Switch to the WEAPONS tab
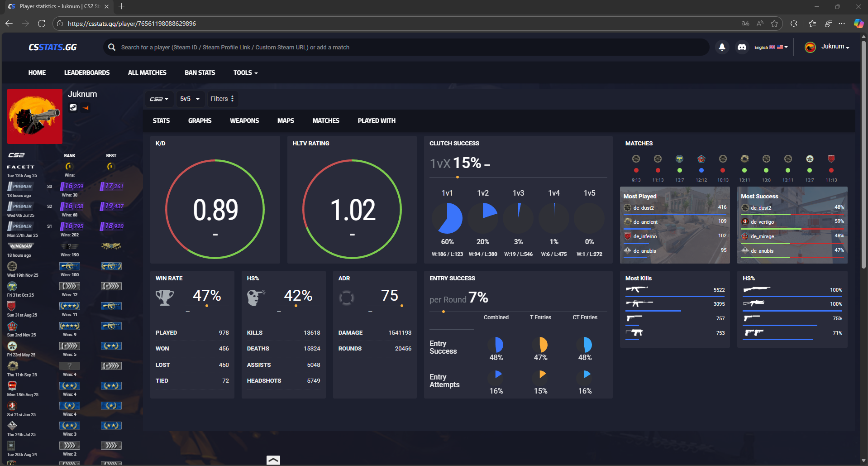This screenshot has width=868, height=466. coord(244,120)
